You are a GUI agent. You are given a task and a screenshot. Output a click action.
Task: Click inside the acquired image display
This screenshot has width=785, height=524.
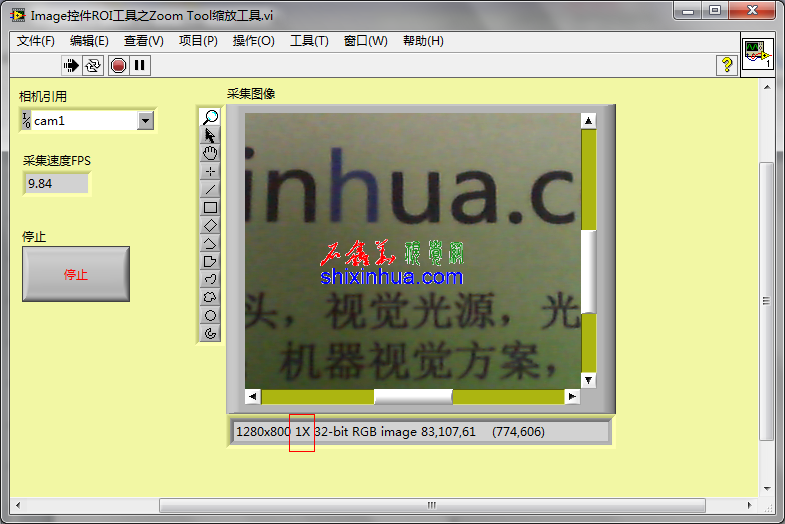pos(413,251)
